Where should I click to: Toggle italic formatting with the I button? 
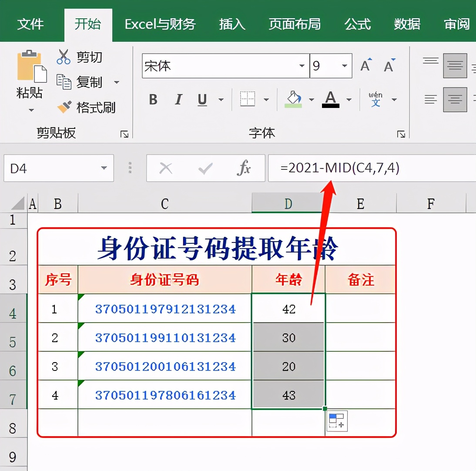[178, 100]
